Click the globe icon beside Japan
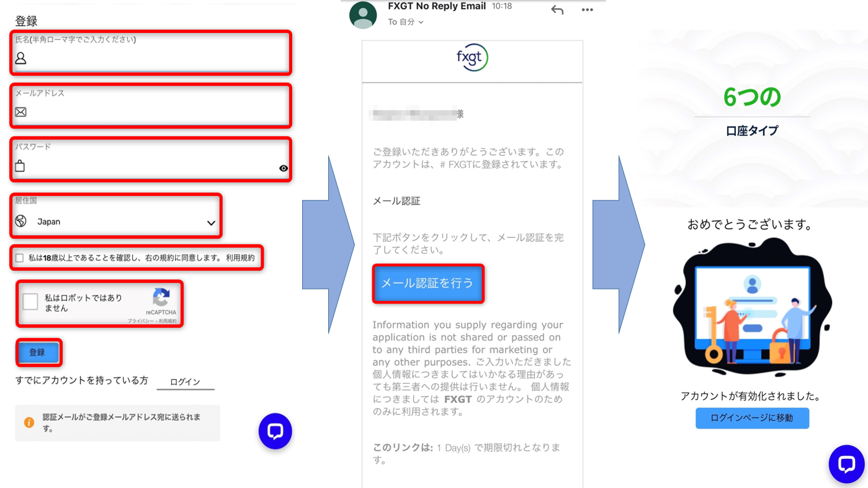 click(20, 221)
